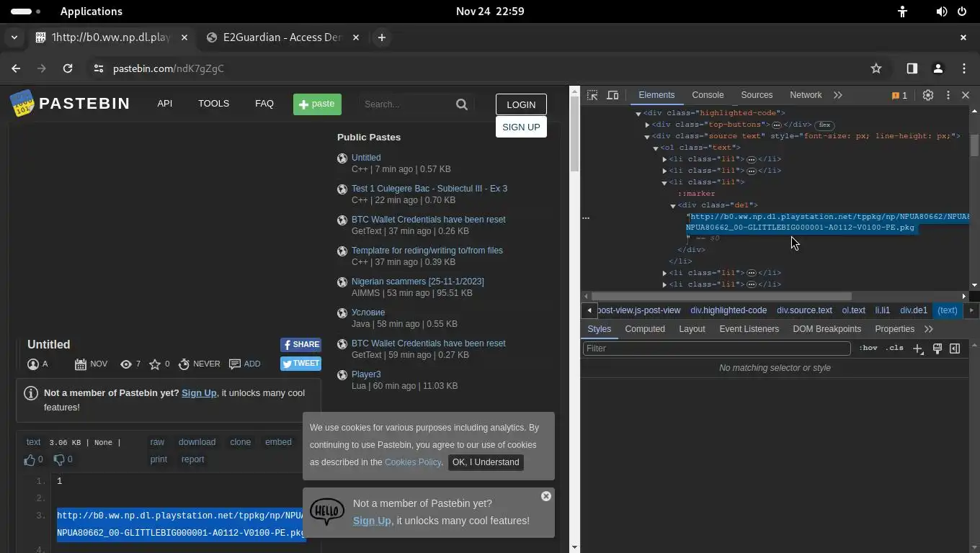Open DOM Breakpoints pane tab

[x=827, y=329]
